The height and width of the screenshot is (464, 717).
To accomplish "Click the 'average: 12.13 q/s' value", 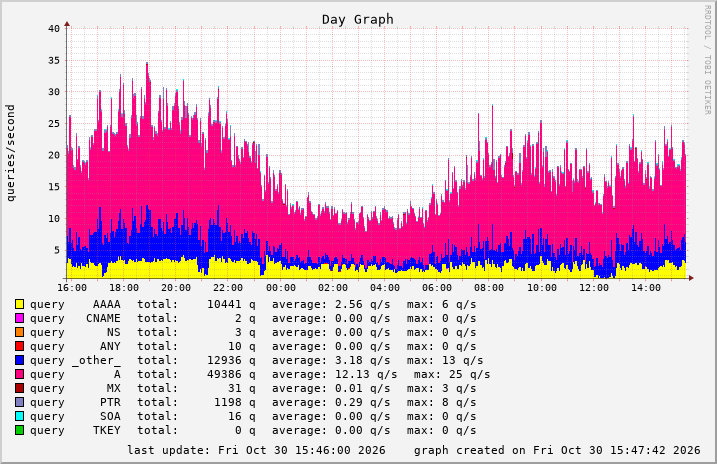I will click(x=335, y=374).
